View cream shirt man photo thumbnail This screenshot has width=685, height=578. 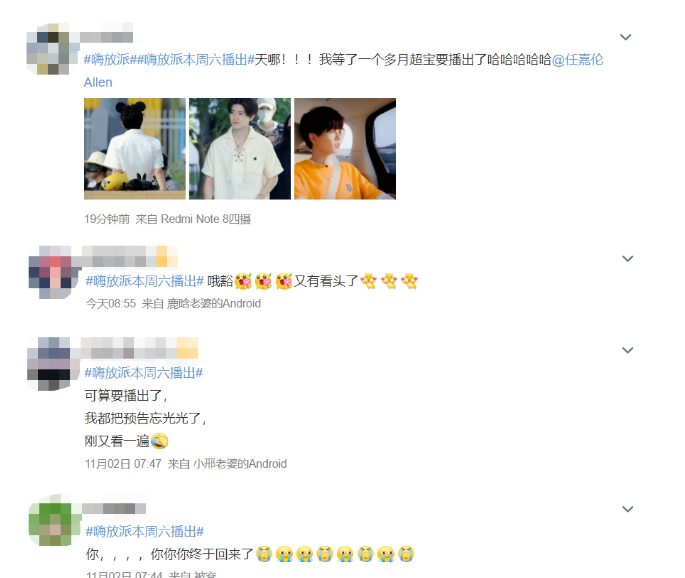240,149
